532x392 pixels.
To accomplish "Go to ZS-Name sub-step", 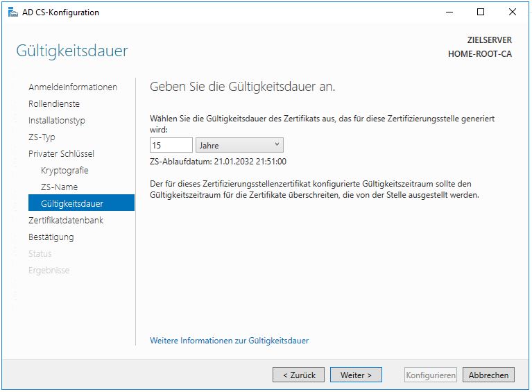I will 59,187.
